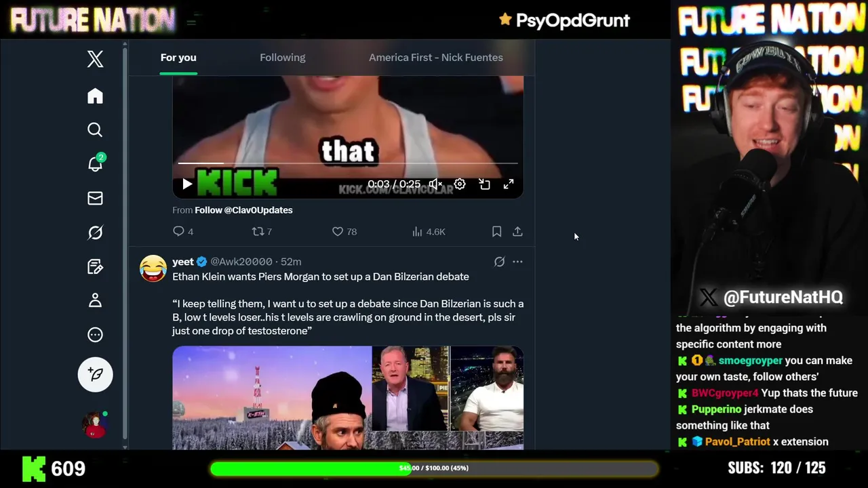The image size is (868, 488).
Task: Open Grok icon in left sidebar
Action: 95,232
